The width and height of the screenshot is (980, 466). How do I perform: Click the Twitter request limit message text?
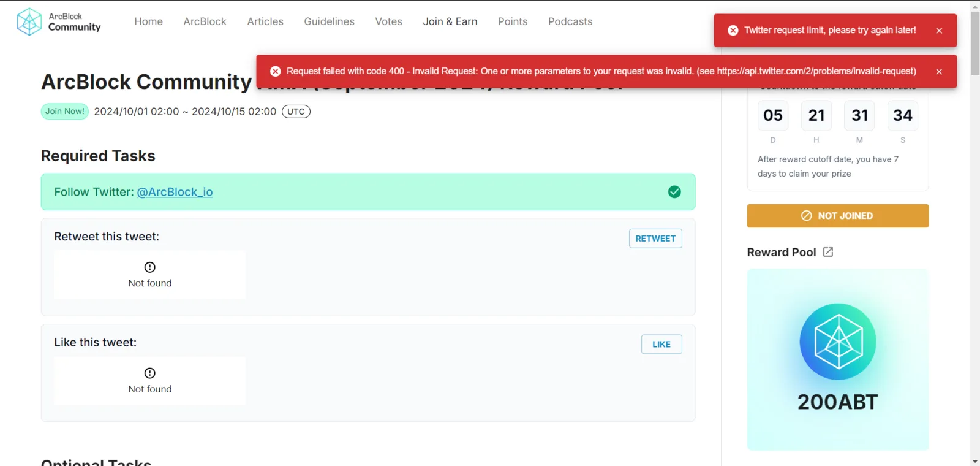[x=830, y=30]
